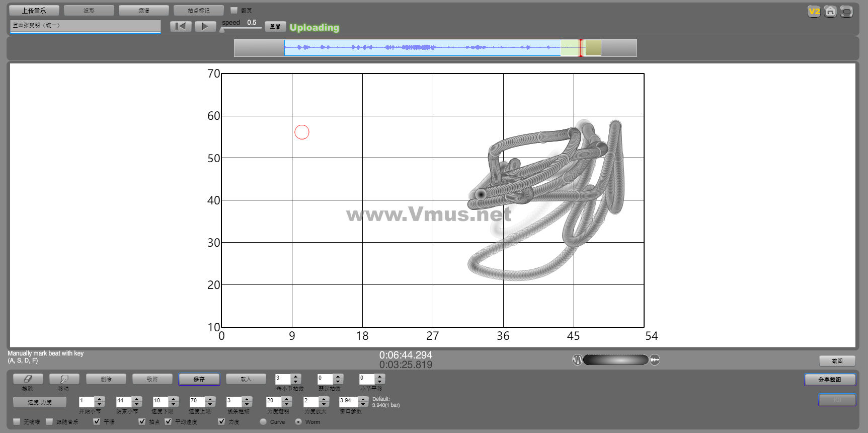Open the V2 version icon
Viewport: 868px width, 433px height.
point(814,11)
